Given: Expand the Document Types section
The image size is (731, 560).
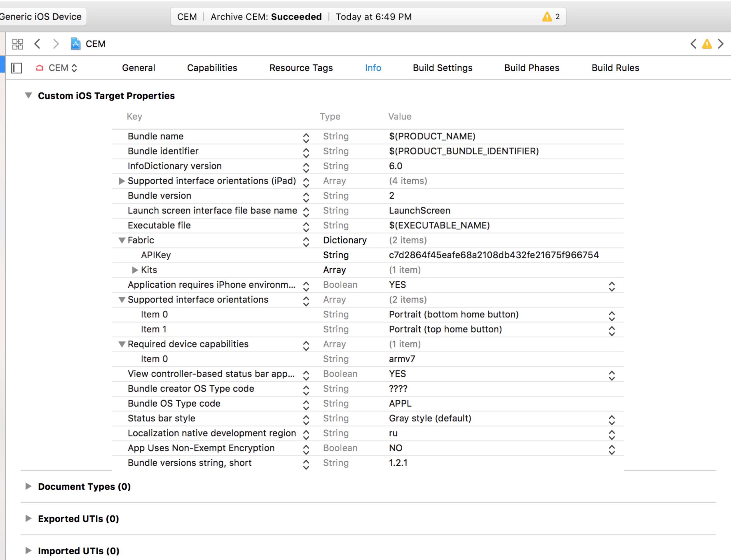Looking at the screenshot, I should [x=28, y=486].
